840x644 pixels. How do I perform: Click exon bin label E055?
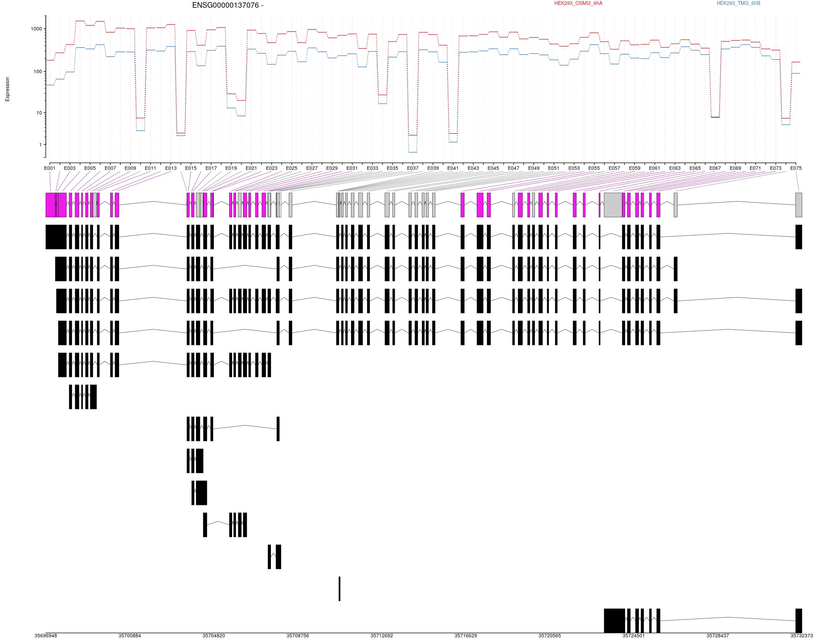tap(594, 168)
